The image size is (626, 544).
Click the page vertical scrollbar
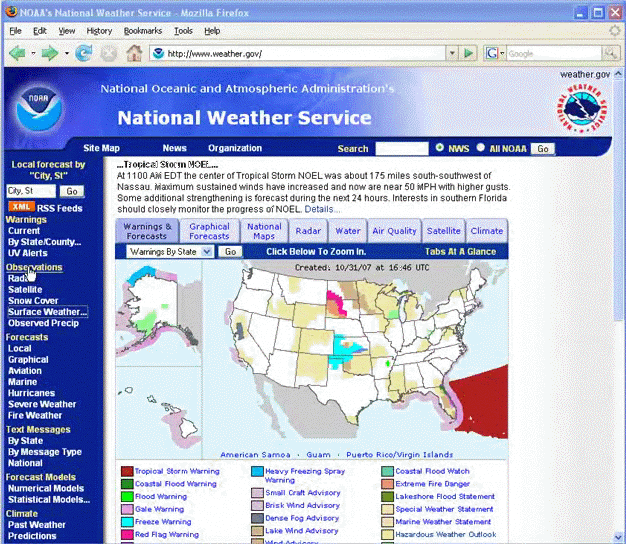618,304
